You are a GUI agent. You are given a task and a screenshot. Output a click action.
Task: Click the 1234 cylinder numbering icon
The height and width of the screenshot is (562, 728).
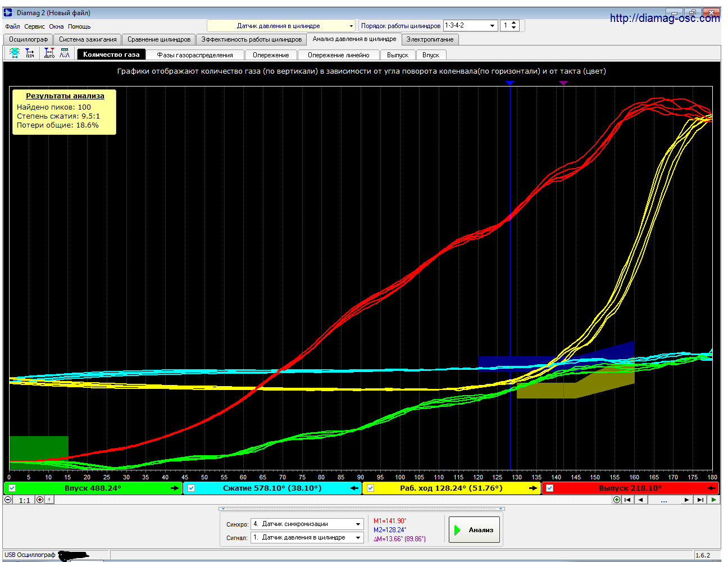point(30,53)
